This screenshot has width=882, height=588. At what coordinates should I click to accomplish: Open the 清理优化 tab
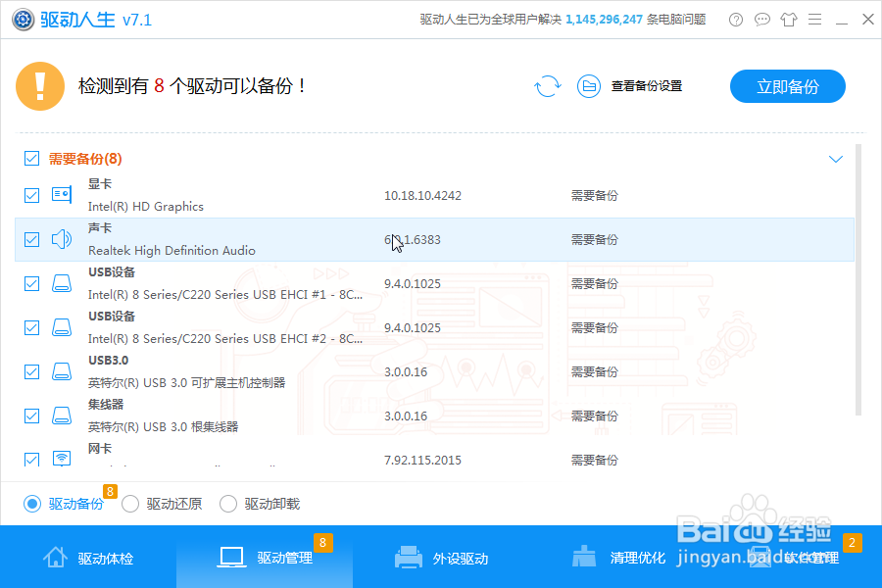[618, 558]
